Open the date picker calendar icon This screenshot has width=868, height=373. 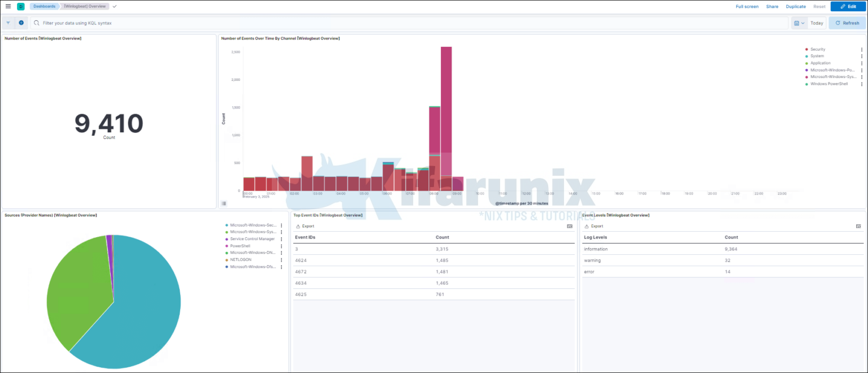[796, 23]
